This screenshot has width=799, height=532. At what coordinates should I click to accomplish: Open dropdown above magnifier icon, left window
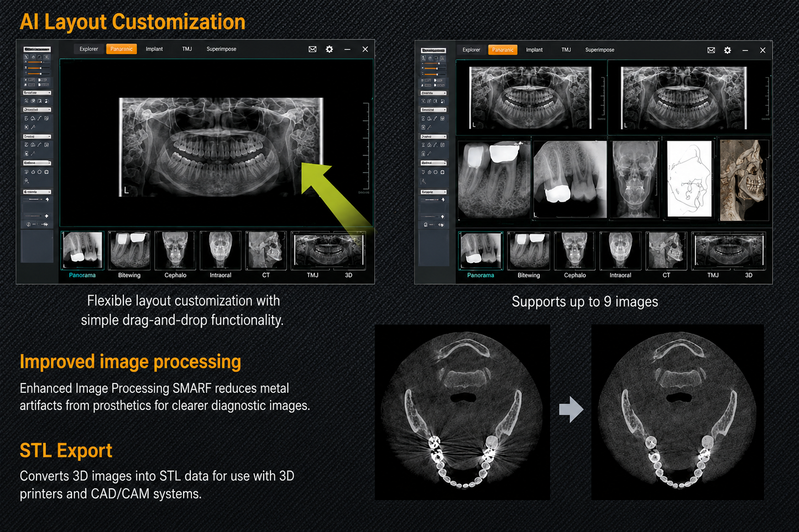click(x=37, y=163)
